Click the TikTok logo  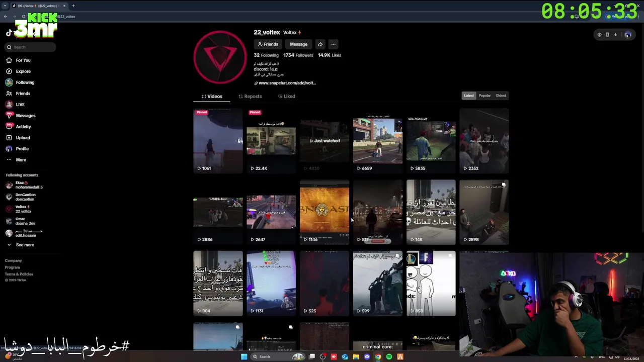point(9,33)
